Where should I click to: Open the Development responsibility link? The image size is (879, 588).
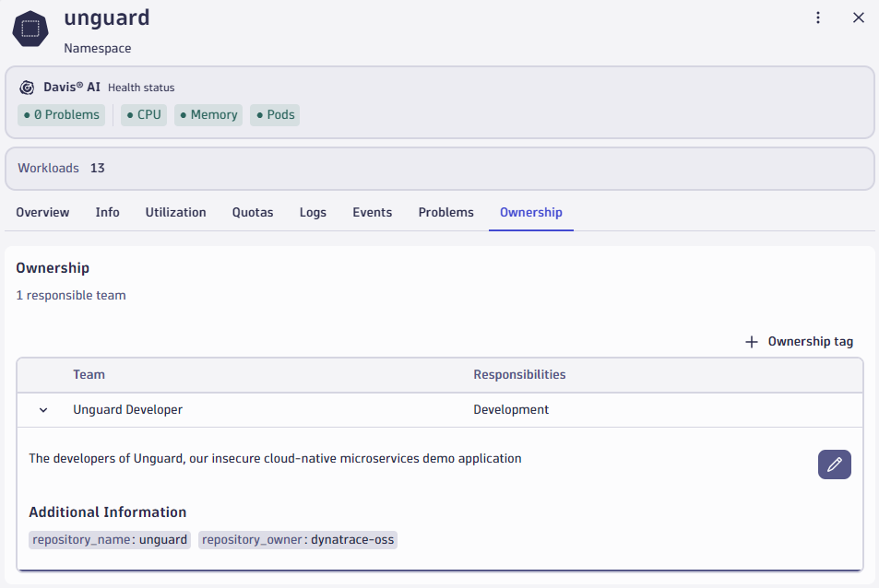(x=511, y=409)
